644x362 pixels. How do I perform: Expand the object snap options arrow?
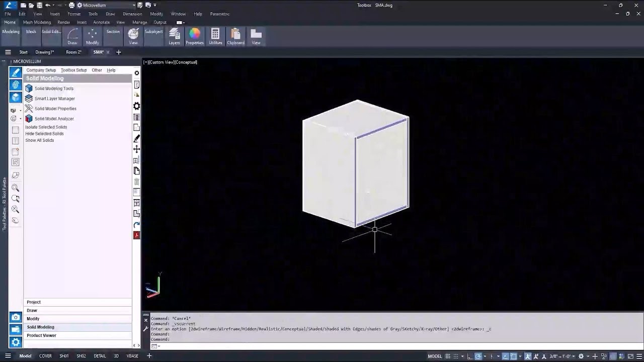[x=520, y=356]
